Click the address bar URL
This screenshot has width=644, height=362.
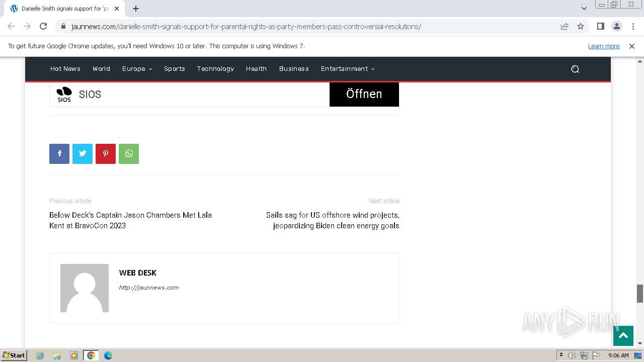(246, 26)
